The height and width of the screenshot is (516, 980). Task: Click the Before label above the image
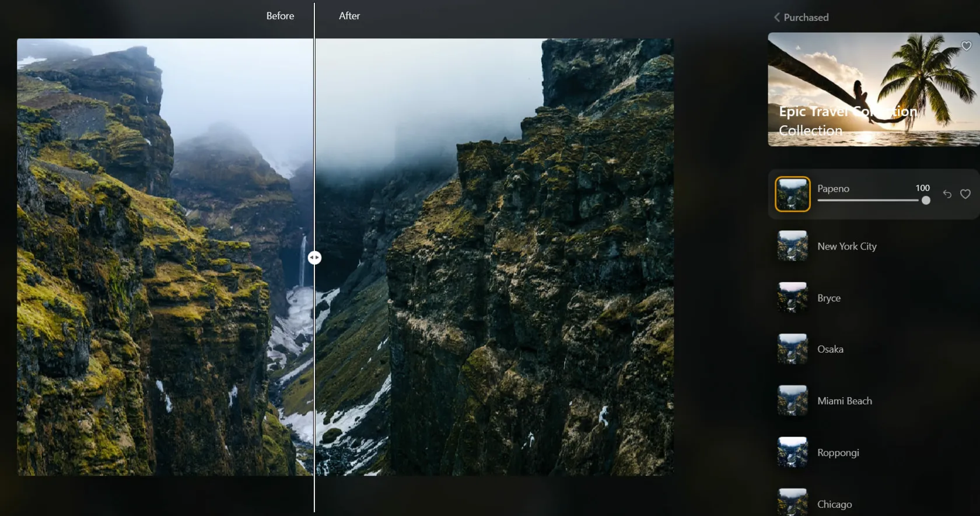pyautogui.click(x=280, y=16)
